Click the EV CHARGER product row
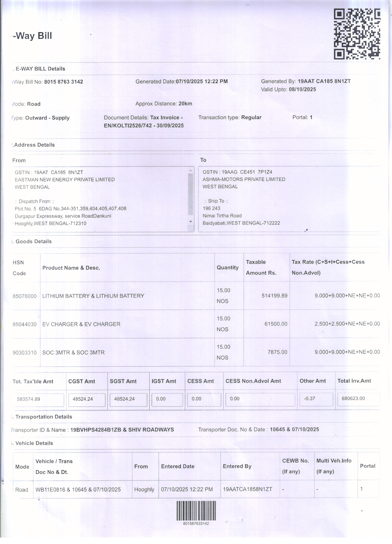 point(81,324)
